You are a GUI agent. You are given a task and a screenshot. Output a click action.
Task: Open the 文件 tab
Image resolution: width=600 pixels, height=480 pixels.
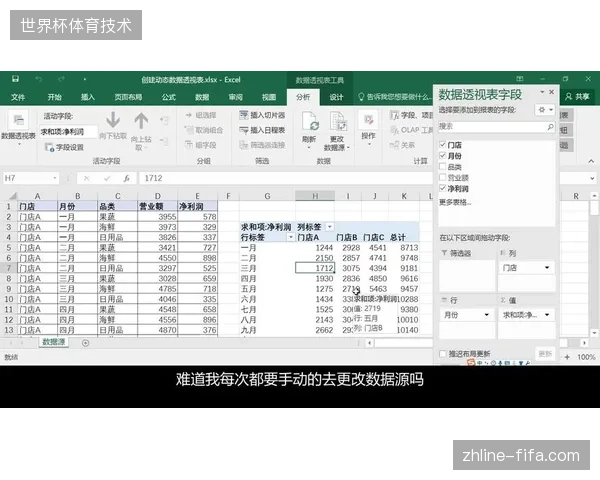point(18,97)
